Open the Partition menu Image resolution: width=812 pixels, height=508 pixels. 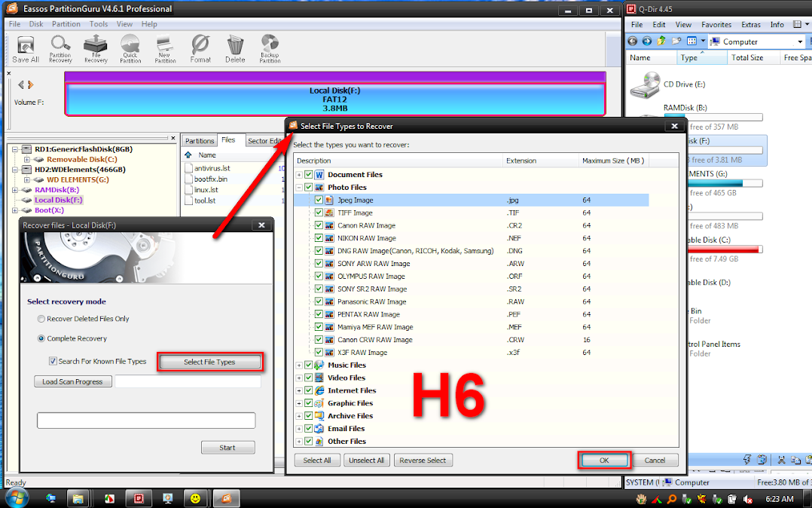coord(66,24)
